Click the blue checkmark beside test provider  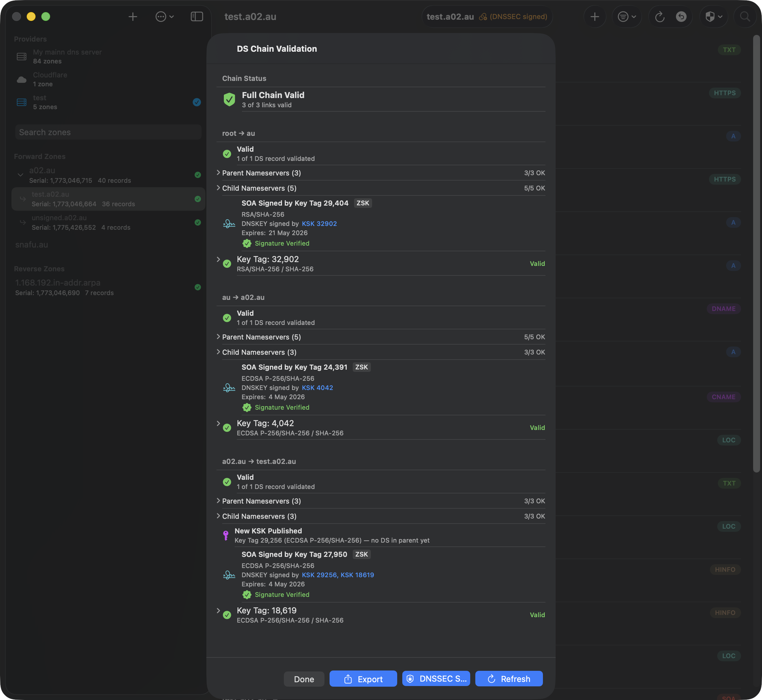click(x=197, y=102)
